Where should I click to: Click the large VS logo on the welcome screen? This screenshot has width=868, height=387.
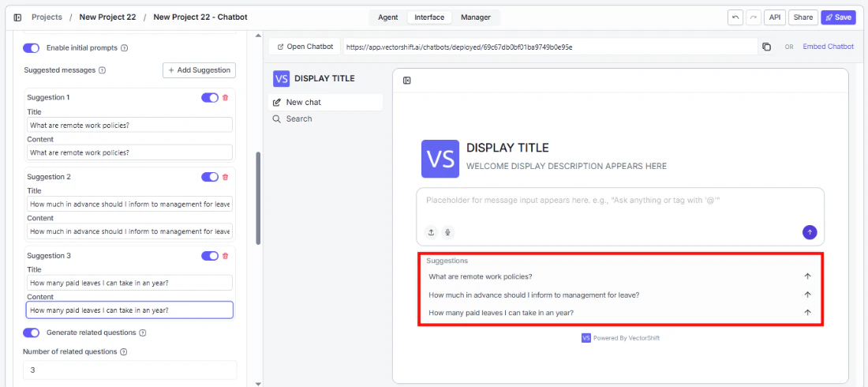440,159
